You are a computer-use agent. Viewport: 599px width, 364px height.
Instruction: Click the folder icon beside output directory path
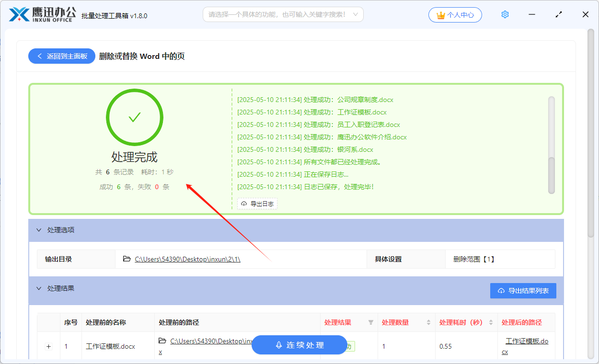pyautogui.click(x=127, y=259)
